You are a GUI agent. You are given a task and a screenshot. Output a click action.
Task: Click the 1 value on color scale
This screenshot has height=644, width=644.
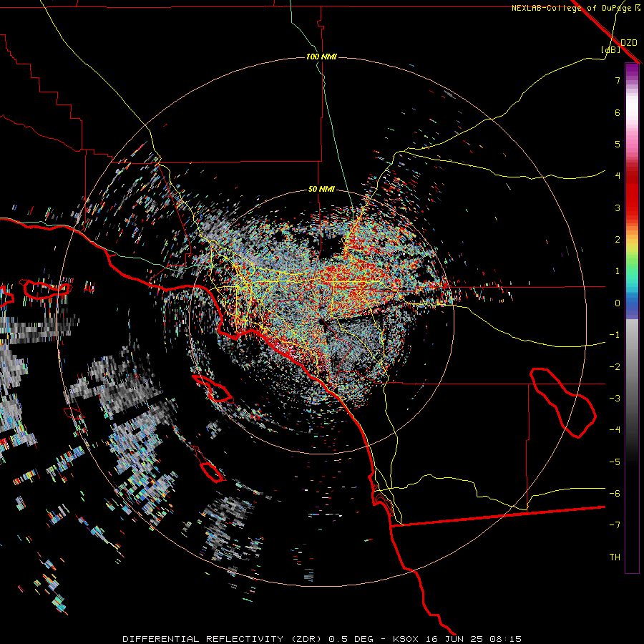pos(618,271)
